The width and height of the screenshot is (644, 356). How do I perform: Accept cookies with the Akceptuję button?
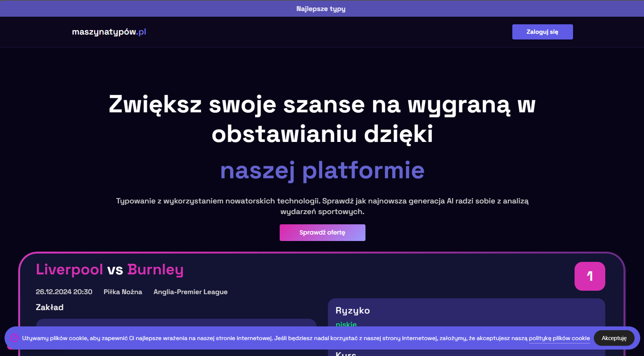pyautogui.click(x=614, y=338)
